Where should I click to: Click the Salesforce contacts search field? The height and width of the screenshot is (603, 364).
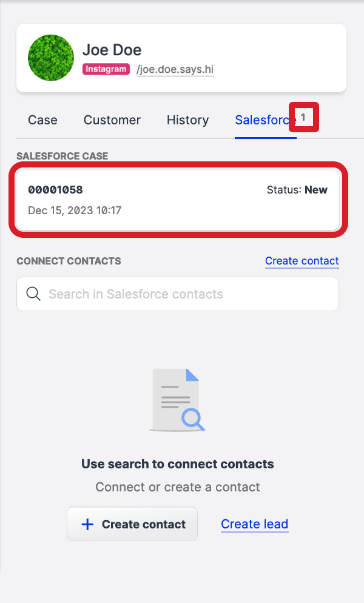177,294
